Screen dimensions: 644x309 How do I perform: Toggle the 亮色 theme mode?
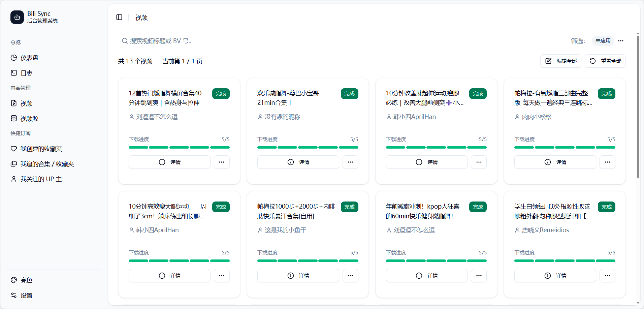click(x=26, y=280)
